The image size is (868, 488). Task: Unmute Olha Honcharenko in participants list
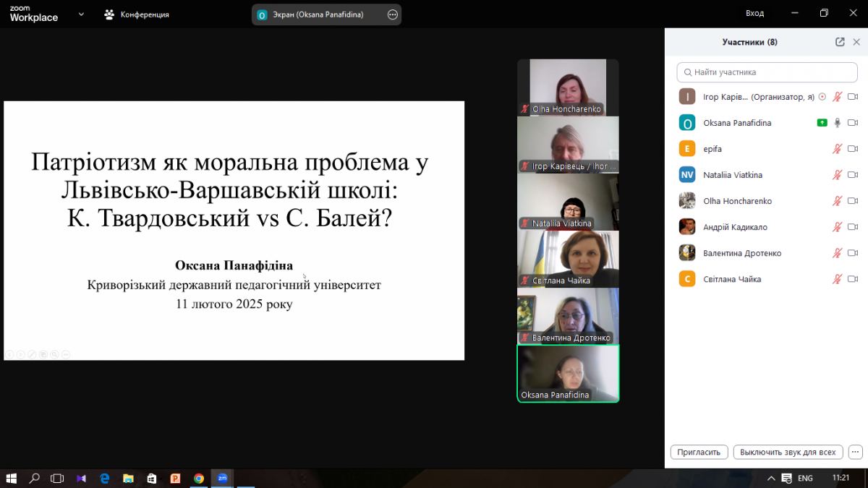coord(838,201)
